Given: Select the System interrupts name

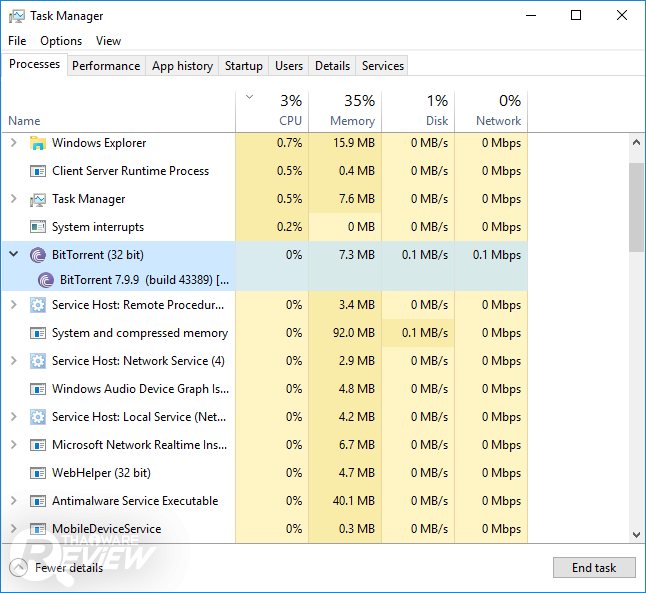Looking at the screenshot, I should tap(98, 227).
